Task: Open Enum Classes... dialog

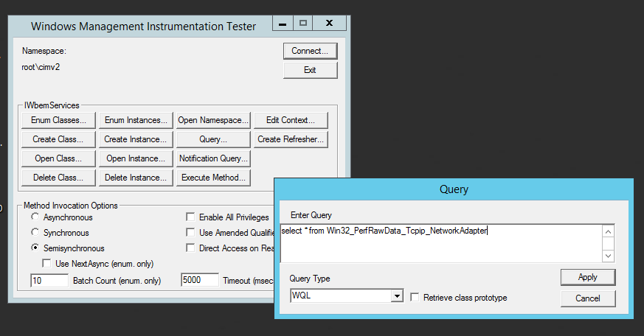Action: pos(58,120)
